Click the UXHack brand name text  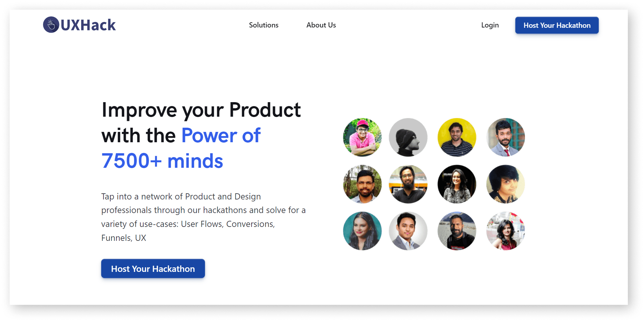click(88, 25)
